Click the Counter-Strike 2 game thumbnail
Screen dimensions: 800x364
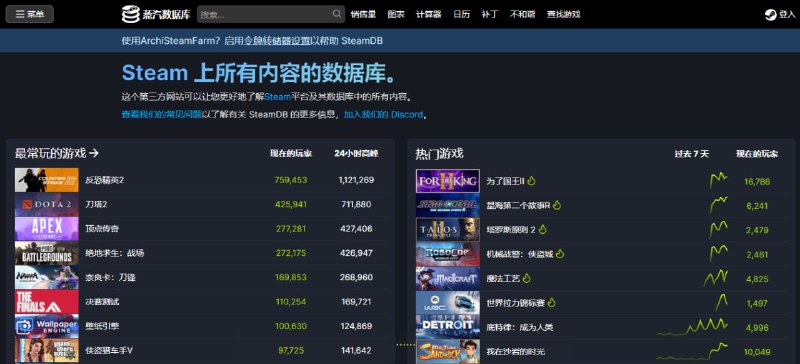[x=46, y=180]
